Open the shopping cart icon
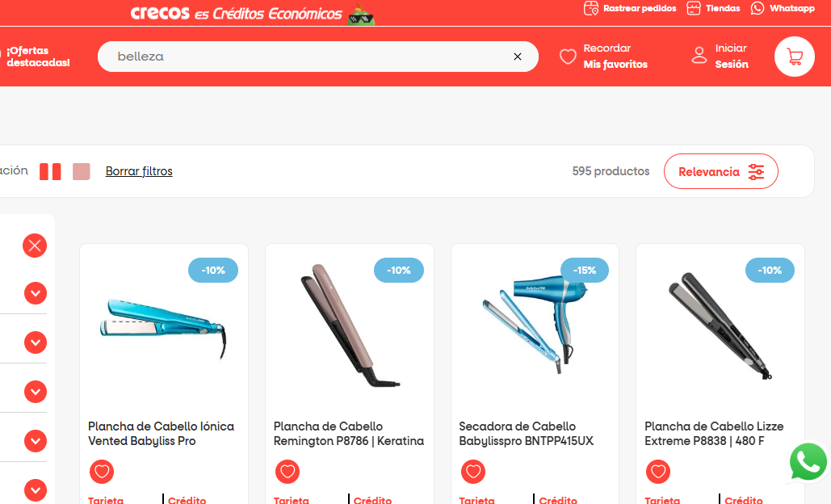Viewport: 831px width, 504px height. 794,57
